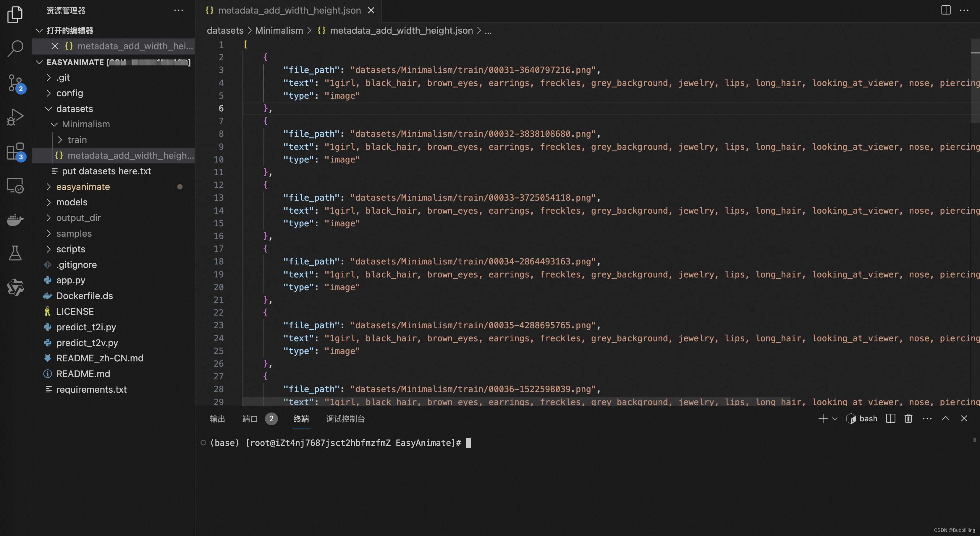Open Run and Debug view

(15, 117)
